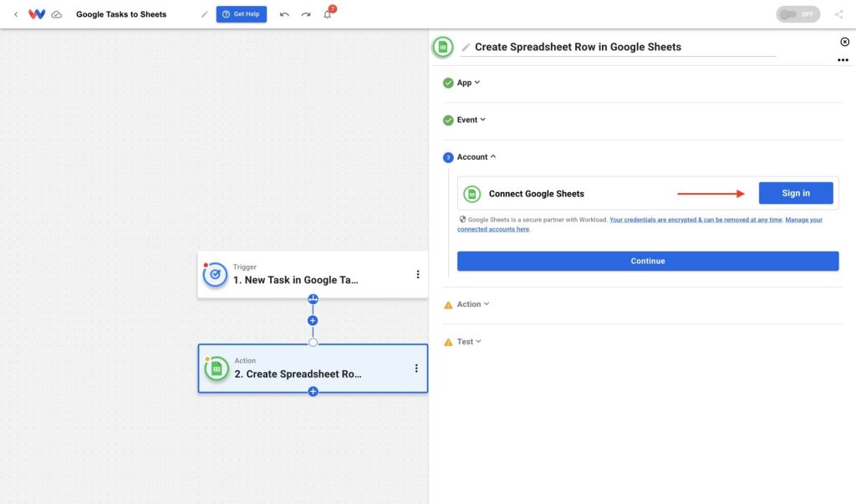
Task: Click the Account step number badge
Action: pyautogui.click(x=448, y=157)
